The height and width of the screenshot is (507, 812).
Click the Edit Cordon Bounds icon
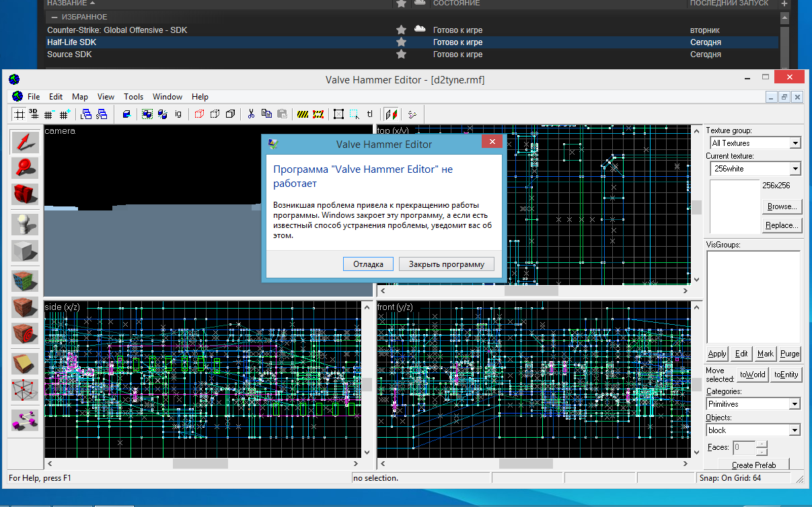318,114
